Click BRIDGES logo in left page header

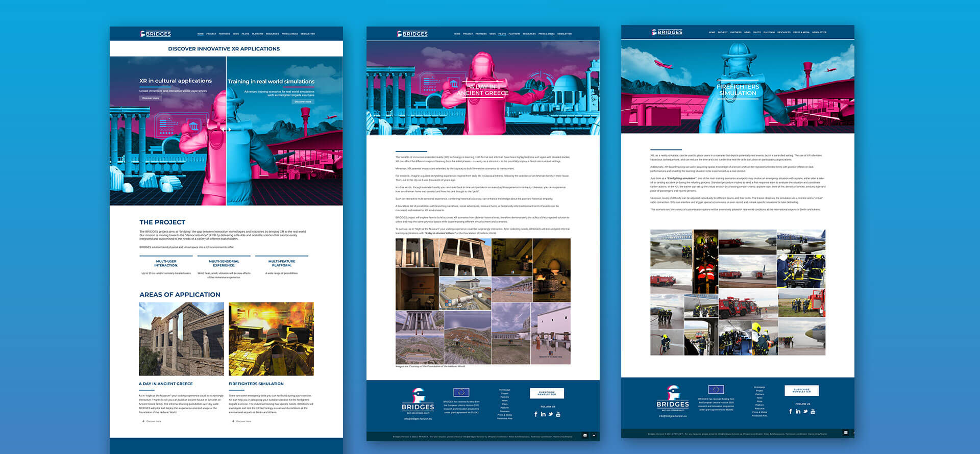pyautogui.click(x=156, y=34)
